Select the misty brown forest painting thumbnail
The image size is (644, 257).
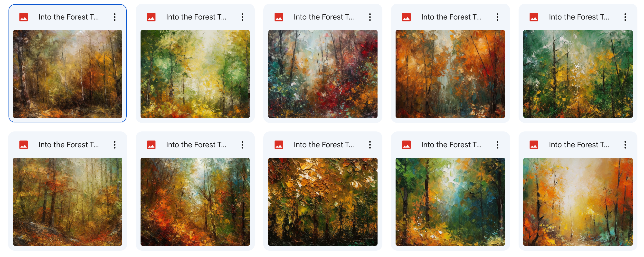[x=67, y=74]
